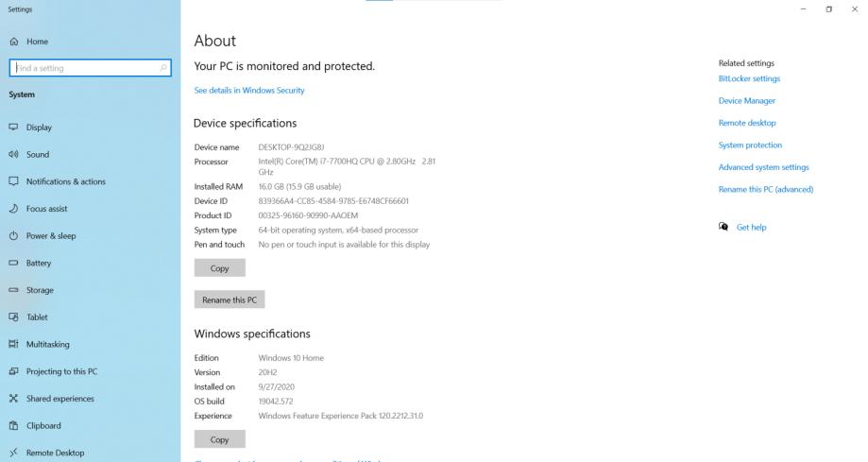This screenshot has width=868, height=462.
Task: Click the OS build 19042.572 value
Action: (276, 402)
